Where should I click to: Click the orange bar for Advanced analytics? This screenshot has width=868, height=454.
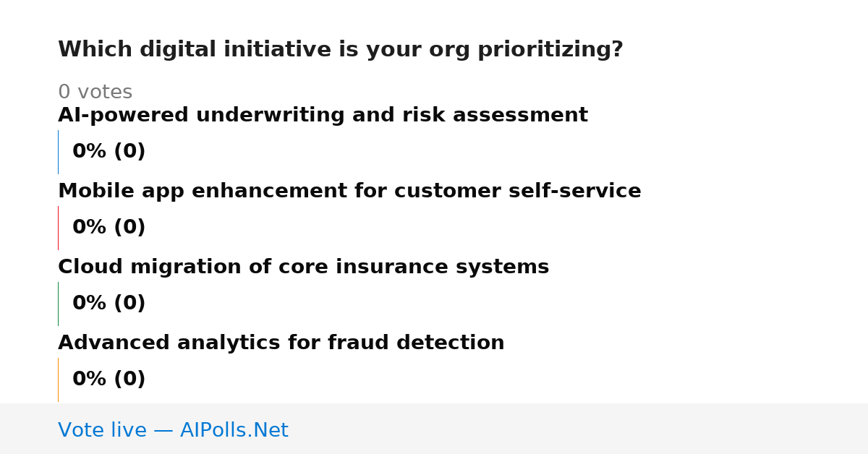[x=58, y=380]
